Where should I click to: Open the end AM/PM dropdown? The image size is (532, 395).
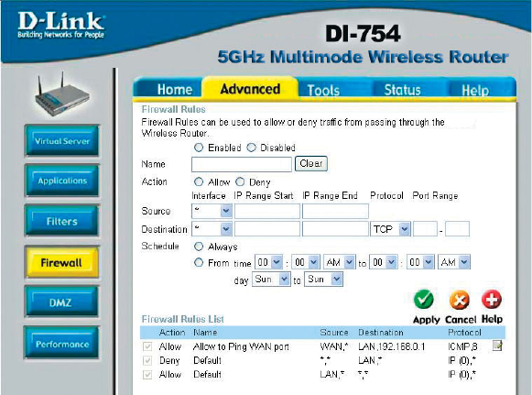[454, 262]
